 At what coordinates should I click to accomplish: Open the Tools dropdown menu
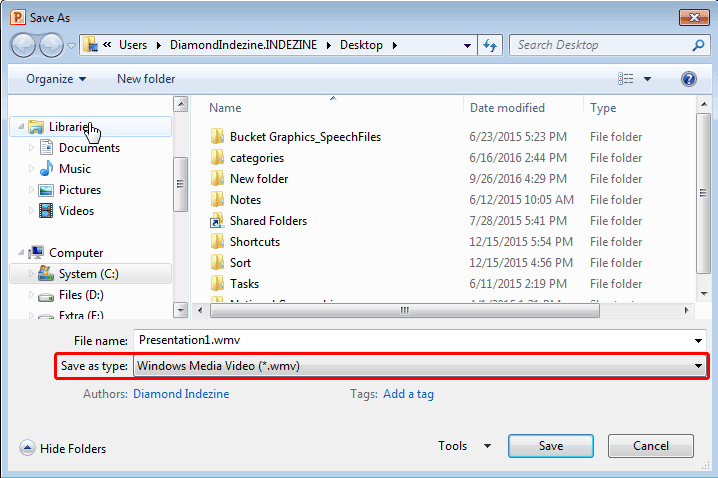[x=464, y=446]
